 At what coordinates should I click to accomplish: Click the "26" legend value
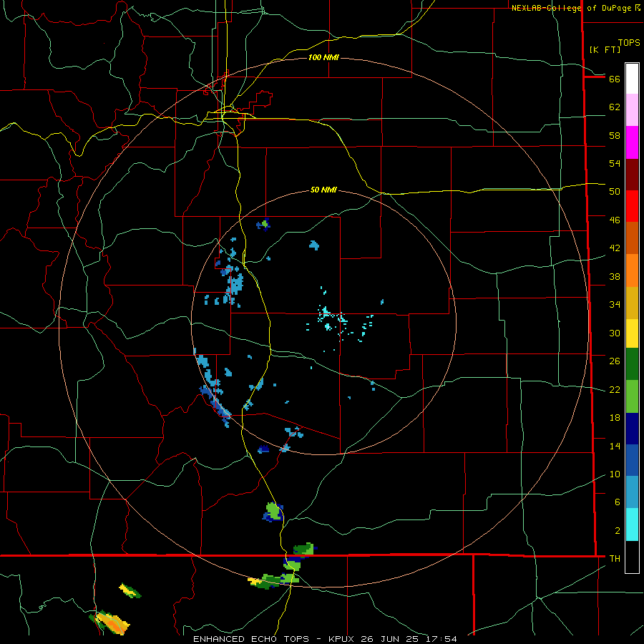615,361
